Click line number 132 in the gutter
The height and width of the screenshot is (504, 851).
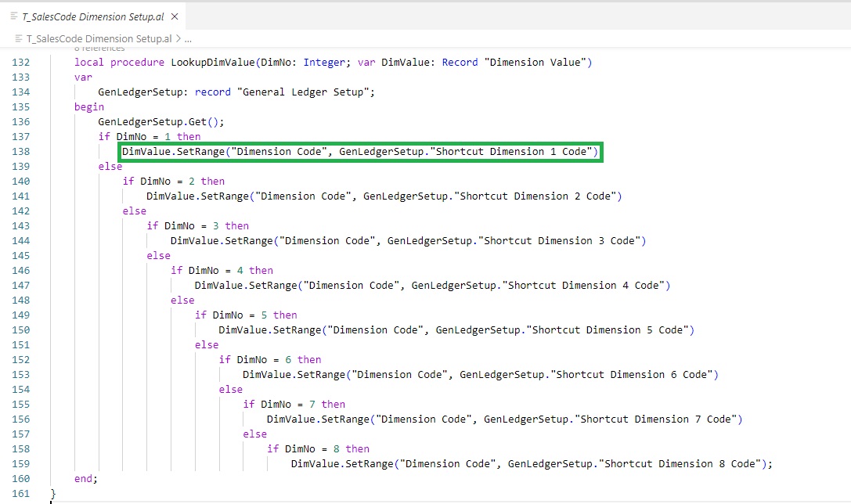[22, 63]
